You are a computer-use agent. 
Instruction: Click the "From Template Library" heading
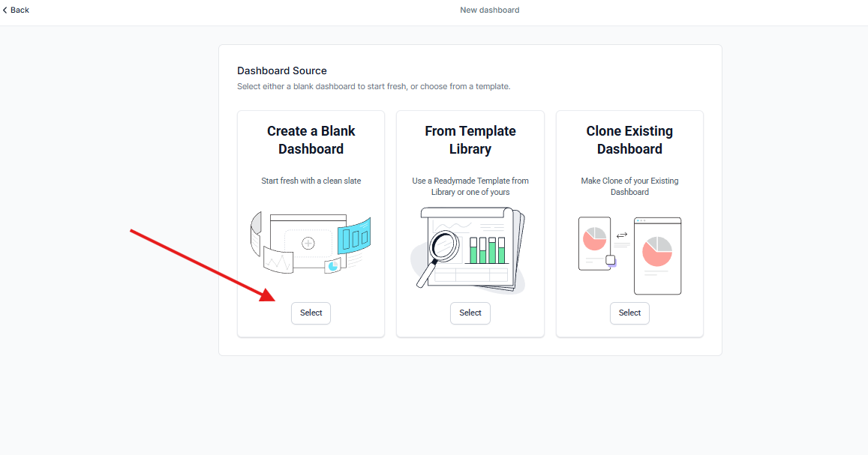(470, 140)
